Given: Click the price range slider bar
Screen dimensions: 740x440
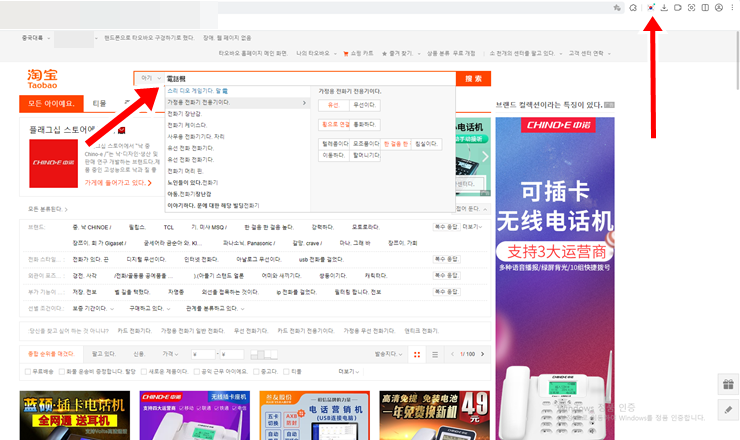Looking at the screenshot, I should tap(264, 354).
